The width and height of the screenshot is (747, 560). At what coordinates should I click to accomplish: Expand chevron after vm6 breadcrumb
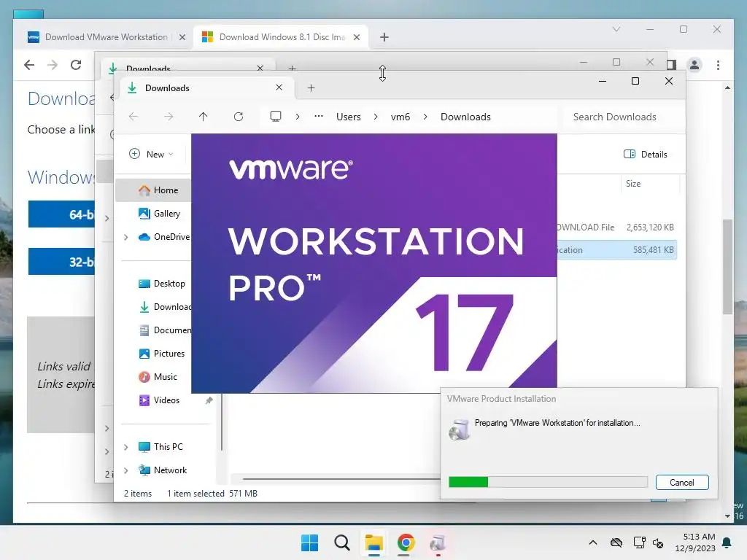[x=425, y=117]
